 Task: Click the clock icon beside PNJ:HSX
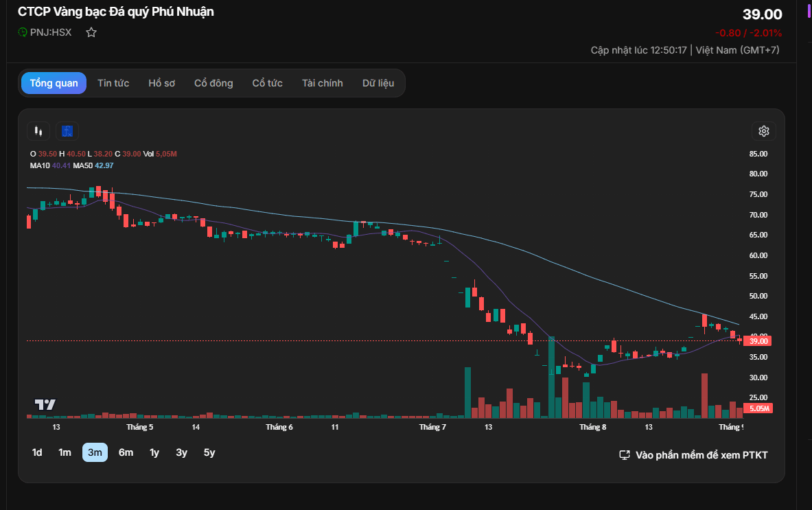[22, 32]
